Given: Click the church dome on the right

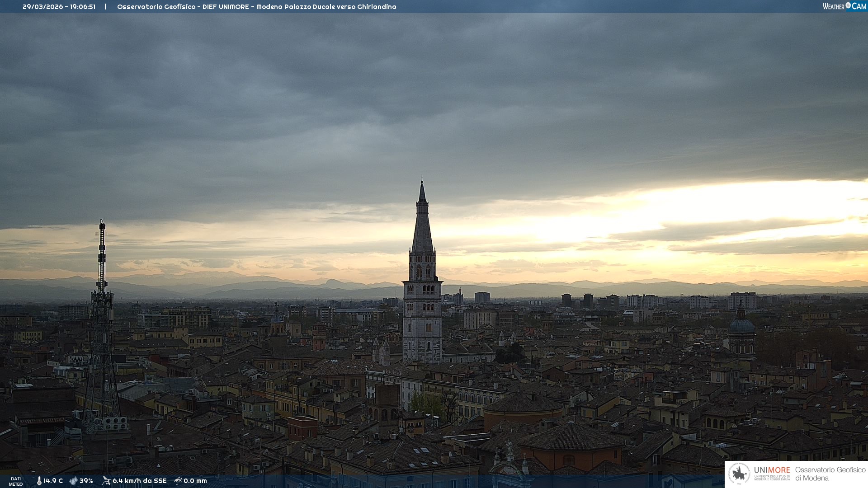Looking at the screenshot, I should click(x=741, y=326).
